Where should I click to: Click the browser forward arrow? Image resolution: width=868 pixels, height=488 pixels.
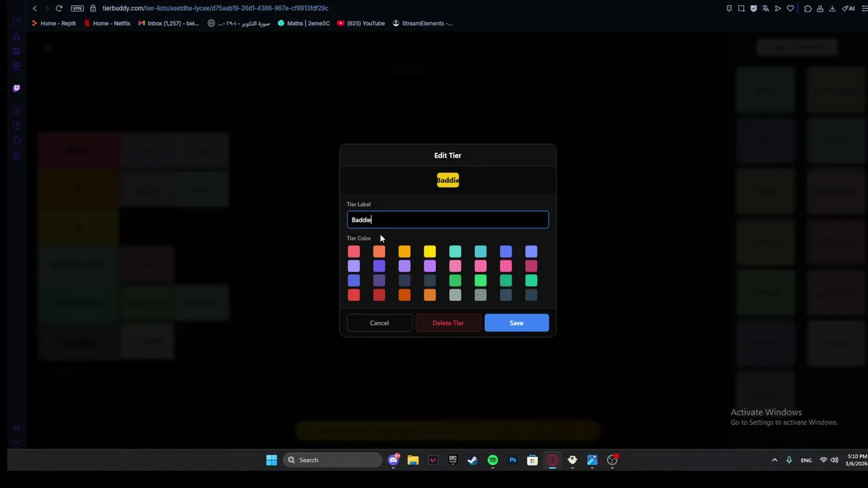(46, 8)
